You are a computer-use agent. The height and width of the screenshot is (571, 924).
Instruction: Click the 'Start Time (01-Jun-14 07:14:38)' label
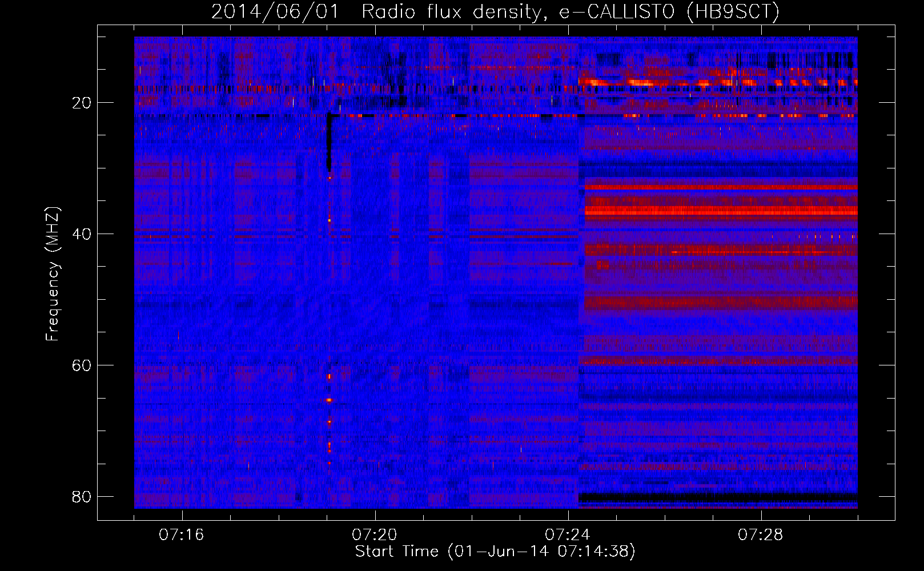495,552
